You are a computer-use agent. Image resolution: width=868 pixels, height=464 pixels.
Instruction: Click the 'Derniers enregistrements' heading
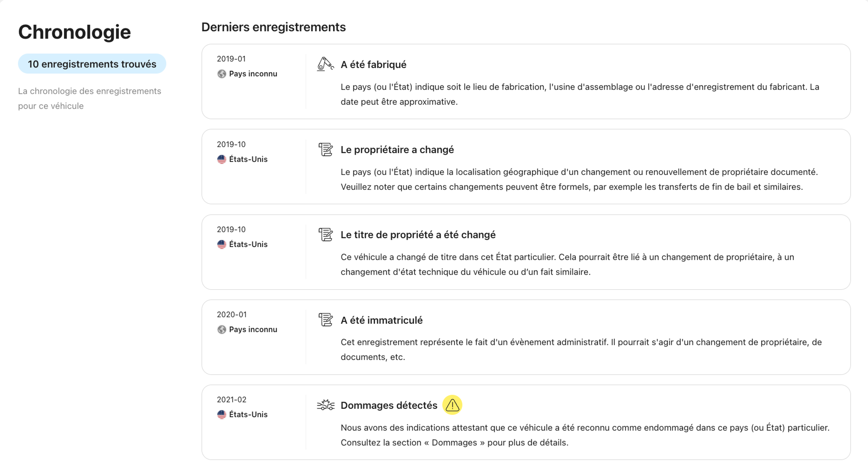click(x=273, y=27)
